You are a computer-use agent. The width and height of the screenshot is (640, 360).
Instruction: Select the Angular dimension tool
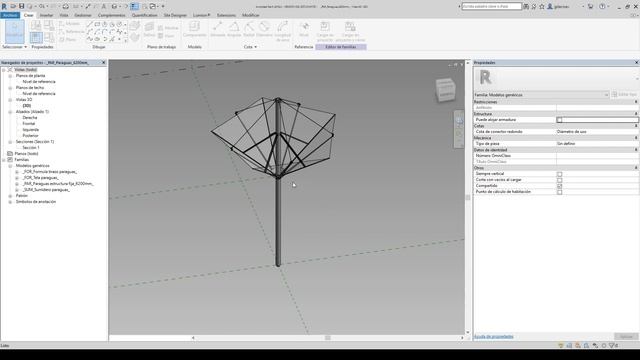click(x=234, y=29)
